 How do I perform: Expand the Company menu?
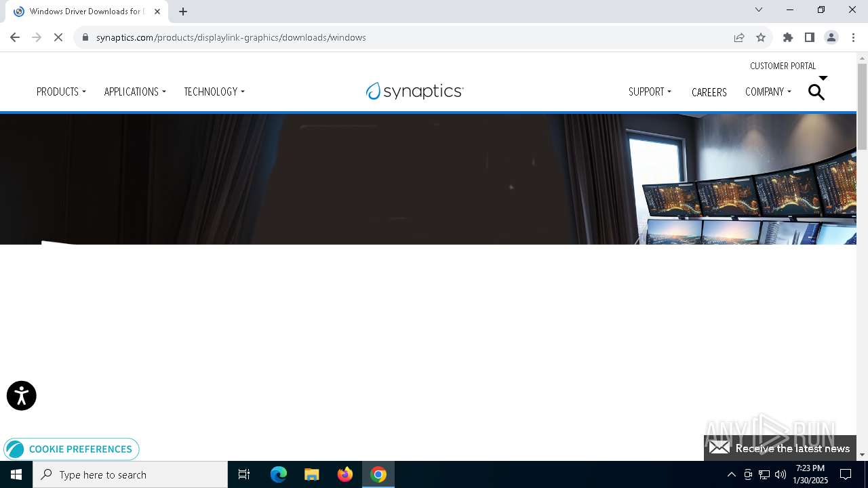click(x=768, y=91)
